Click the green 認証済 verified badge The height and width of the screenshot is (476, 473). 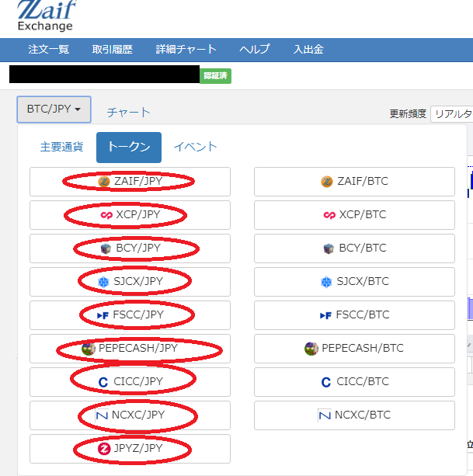coord(216,75)
